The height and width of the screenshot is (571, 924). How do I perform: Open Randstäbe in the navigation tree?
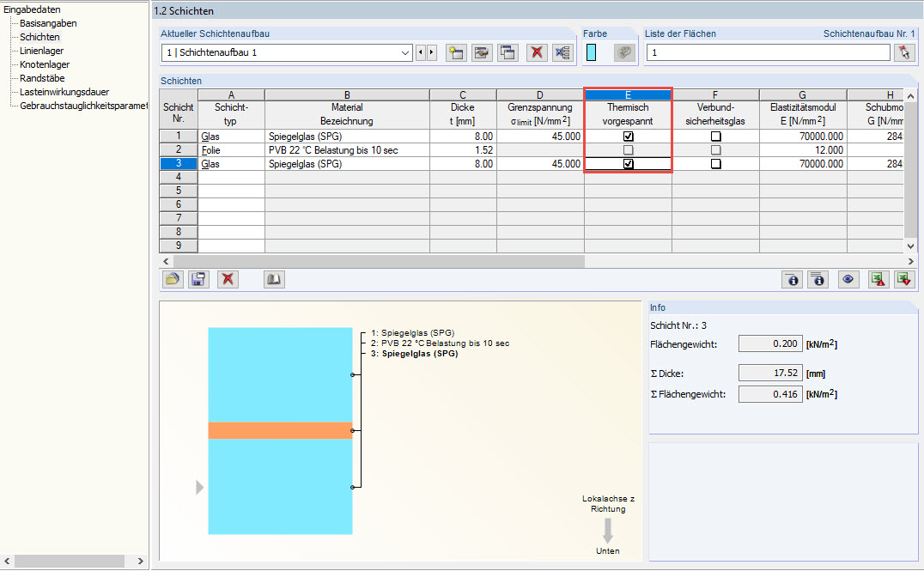(x=42, y=78)
